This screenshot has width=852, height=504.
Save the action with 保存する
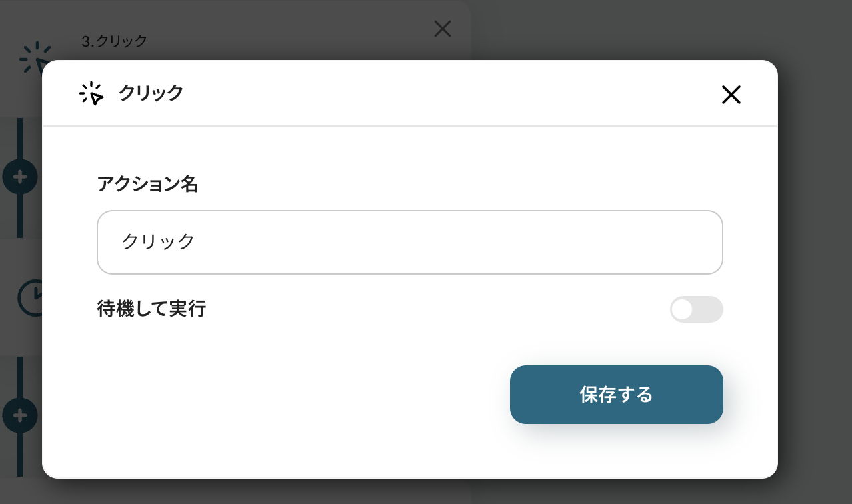[x=616, y=395]
